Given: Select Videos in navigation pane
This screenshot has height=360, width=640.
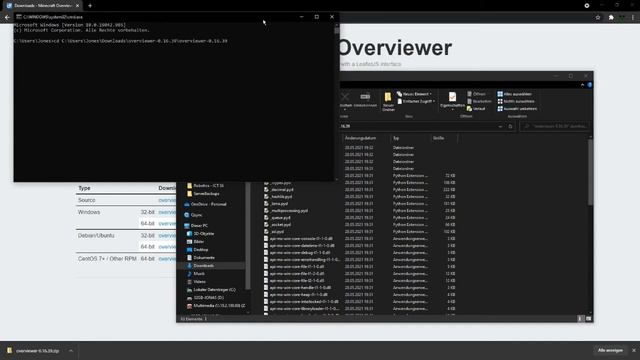Looking at the screenshot, I should click(x=196, y=282).
